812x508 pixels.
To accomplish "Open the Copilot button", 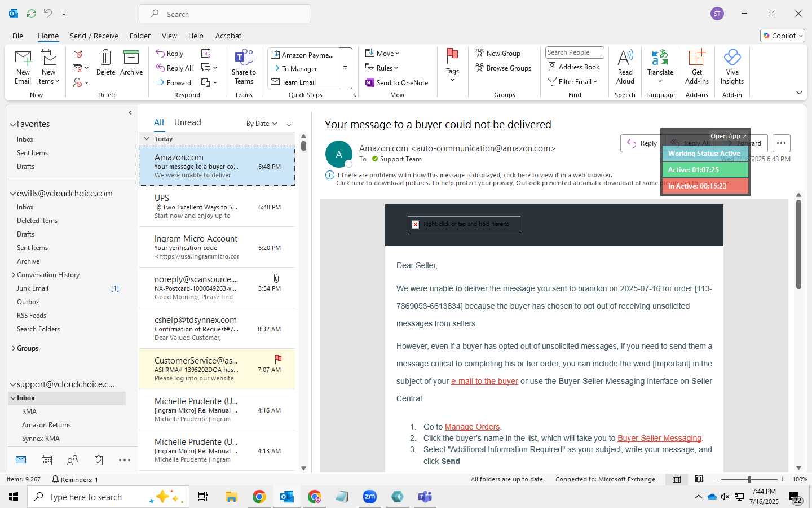I will click(783, 36).
